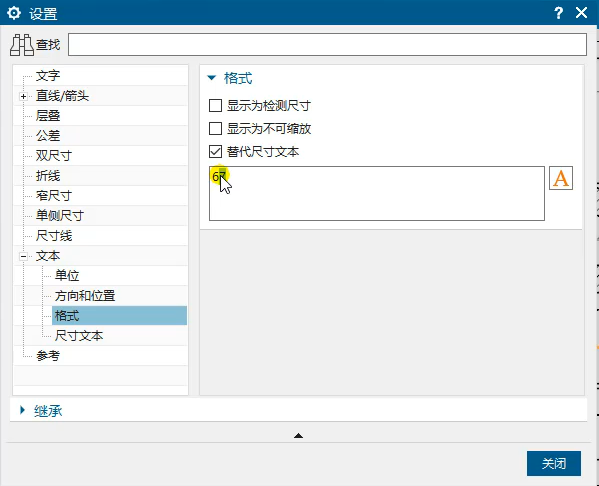The width and height of the screenshot is (599, 486).
Task: Expand the 直线/箭头 tree node
Action: pyautogui.click(x=23, y=96)
